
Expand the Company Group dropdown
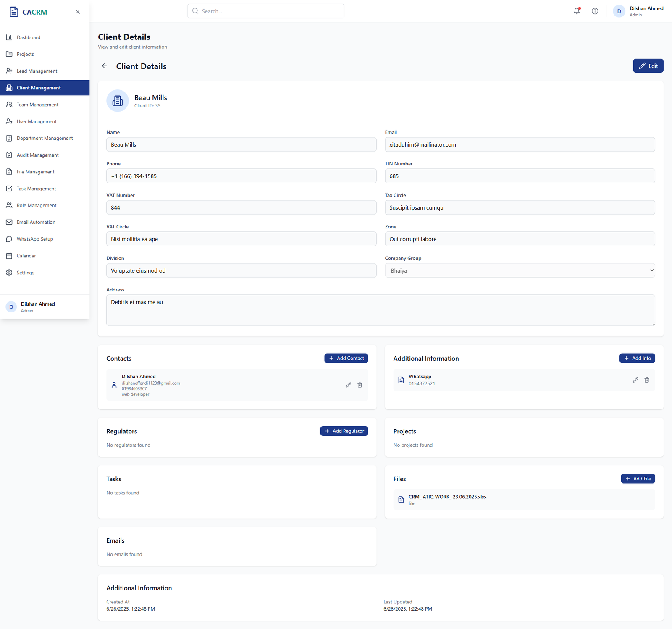(520, 270)
